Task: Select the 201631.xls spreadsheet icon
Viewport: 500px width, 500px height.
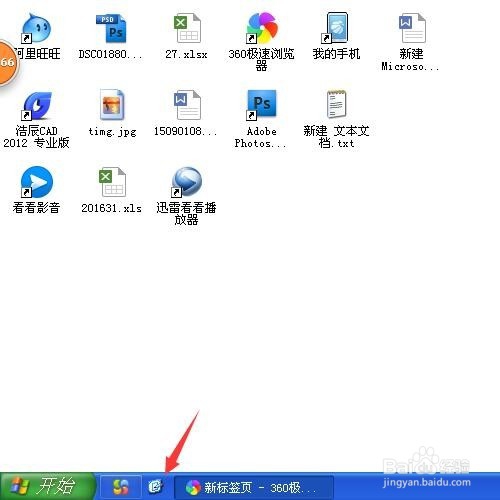Action: 112,183
